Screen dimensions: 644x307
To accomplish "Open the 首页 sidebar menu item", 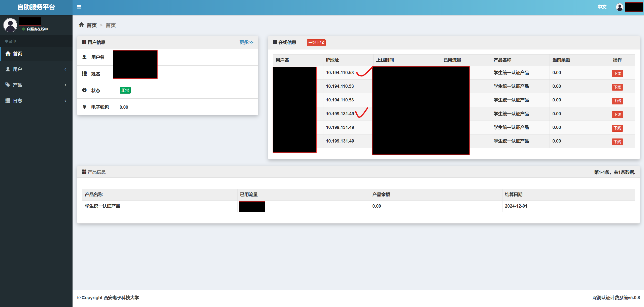I will [x=36, y=53].
